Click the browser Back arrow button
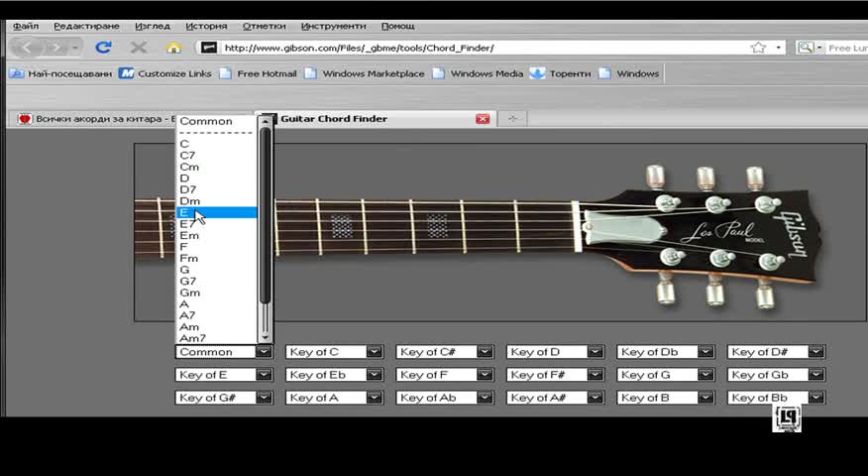Image resolution: width=868 pixels, height=476 pixels. point(25,48)
